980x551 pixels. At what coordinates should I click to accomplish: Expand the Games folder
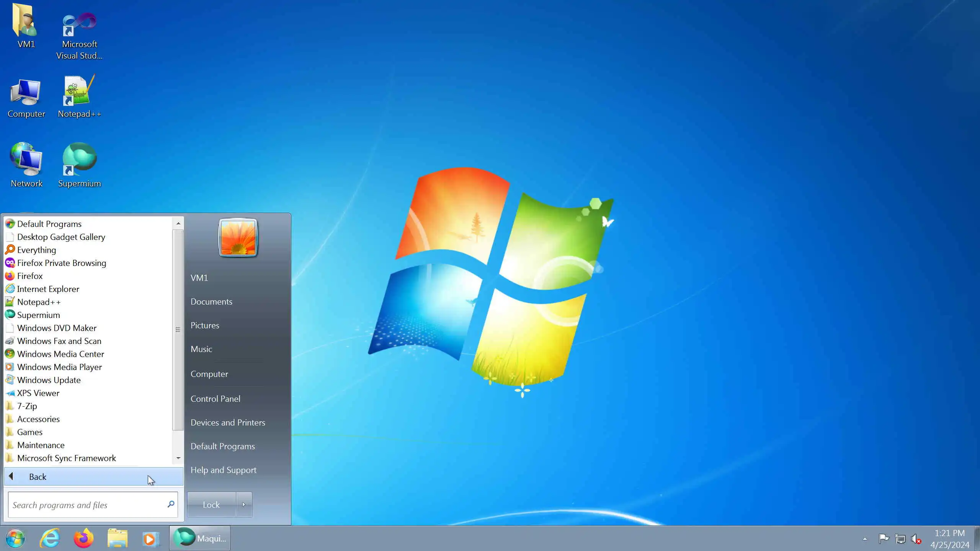point(30,432)
